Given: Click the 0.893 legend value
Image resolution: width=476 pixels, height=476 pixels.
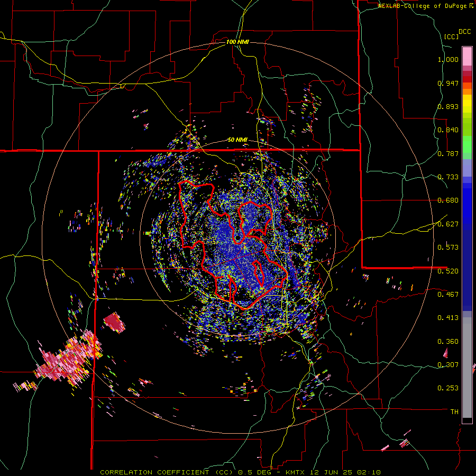Looking at the screenshot, I should [x=448, y=106].
